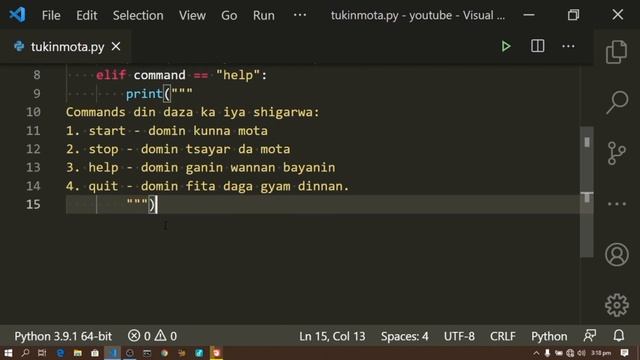This screenshot has width=640, height=360.
Task: Open the Manage gear menu
Action: click(x=617, y=305)
